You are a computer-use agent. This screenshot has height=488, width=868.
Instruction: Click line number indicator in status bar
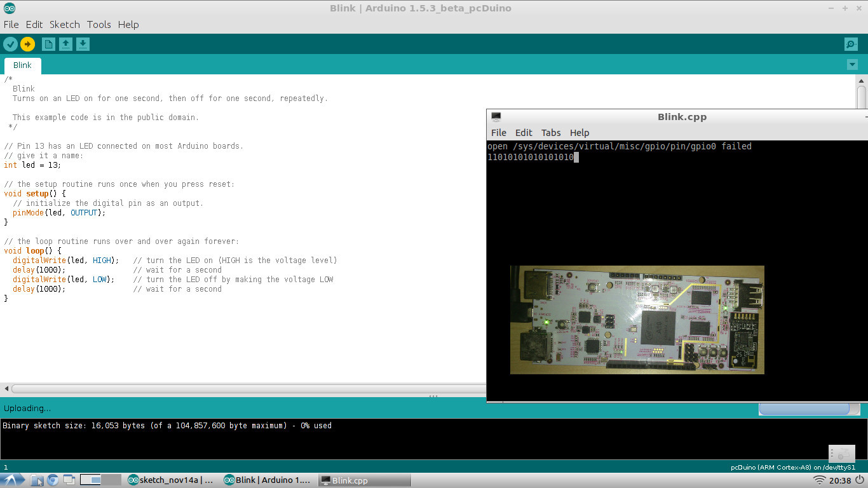pos(5,467)
